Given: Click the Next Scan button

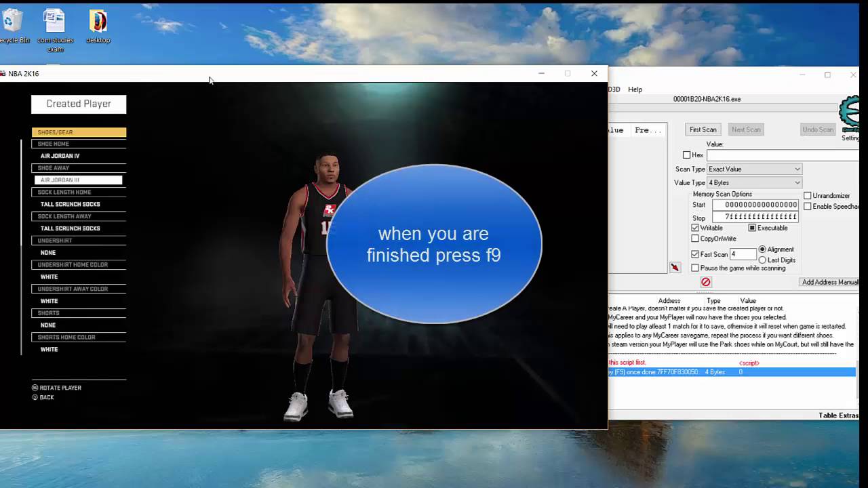Looking at the screenshot, I should click(746, 129).
